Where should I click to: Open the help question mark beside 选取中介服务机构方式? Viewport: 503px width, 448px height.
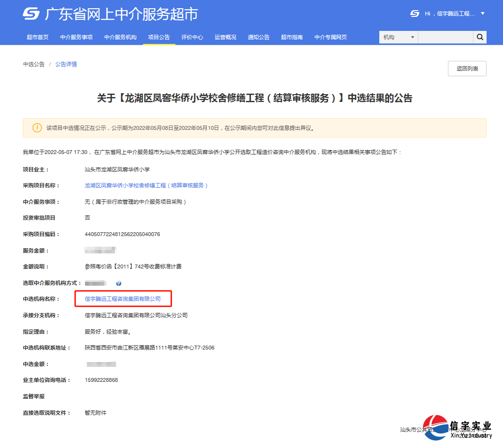118,283
